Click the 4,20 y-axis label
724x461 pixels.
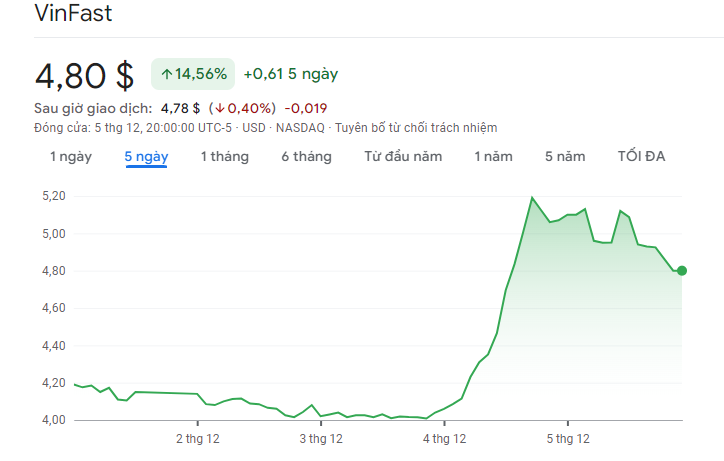click(x=54, y=383)
